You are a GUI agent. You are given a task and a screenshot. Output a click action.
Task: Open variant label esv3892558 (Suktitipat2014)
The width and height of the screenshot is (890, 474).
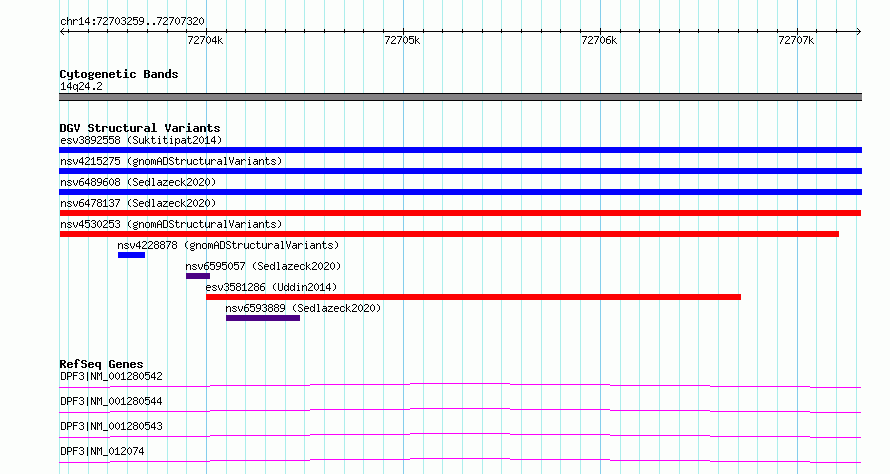(141, 140)
